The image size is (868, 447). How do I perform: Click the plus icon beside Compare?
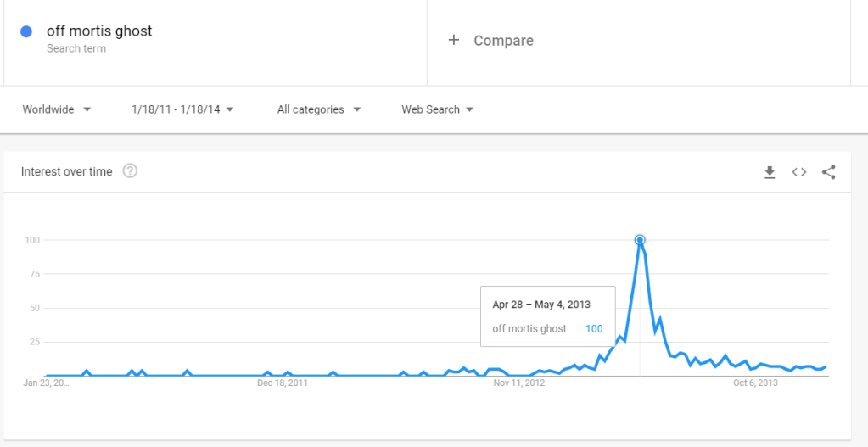tap(454, 40)
